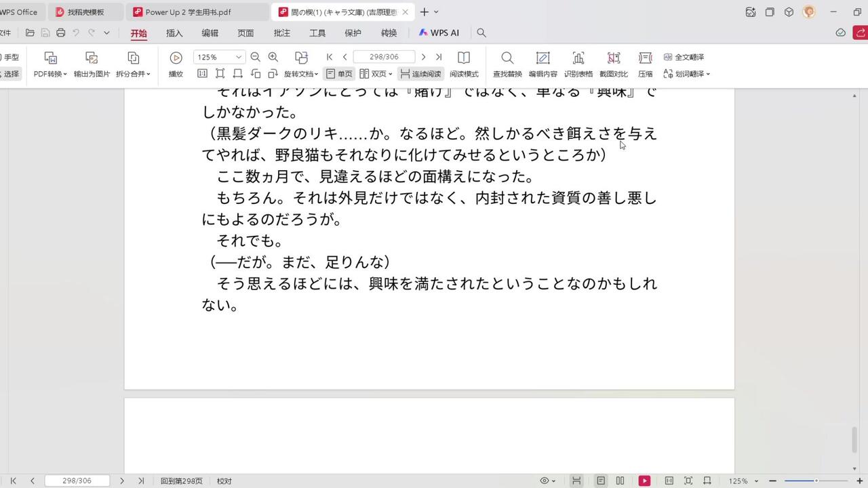Open 查找替换 find and replace
868x488 pixels.
pos(507,65)
